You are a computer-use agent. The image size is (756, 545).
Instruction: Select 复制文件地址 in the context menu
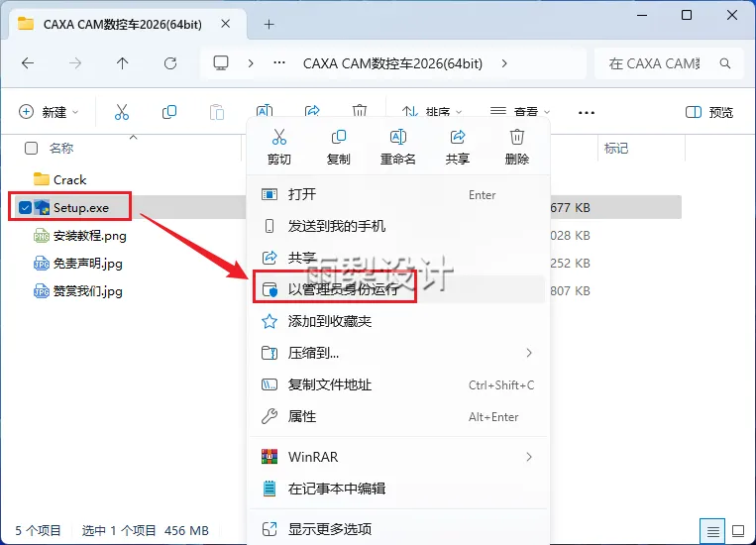click(x=397, y=384)
